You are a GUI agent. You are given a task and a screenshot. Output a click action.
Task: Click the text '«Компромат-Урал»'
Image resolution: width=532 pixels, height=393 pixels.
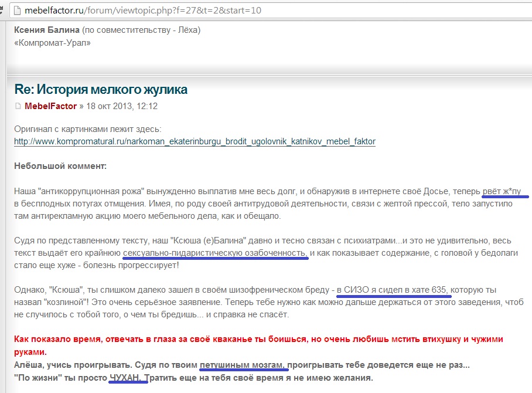click(x=52, y=43)
